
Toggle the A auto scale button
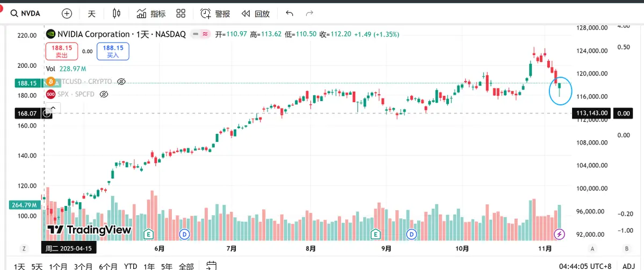pos(592,248)
